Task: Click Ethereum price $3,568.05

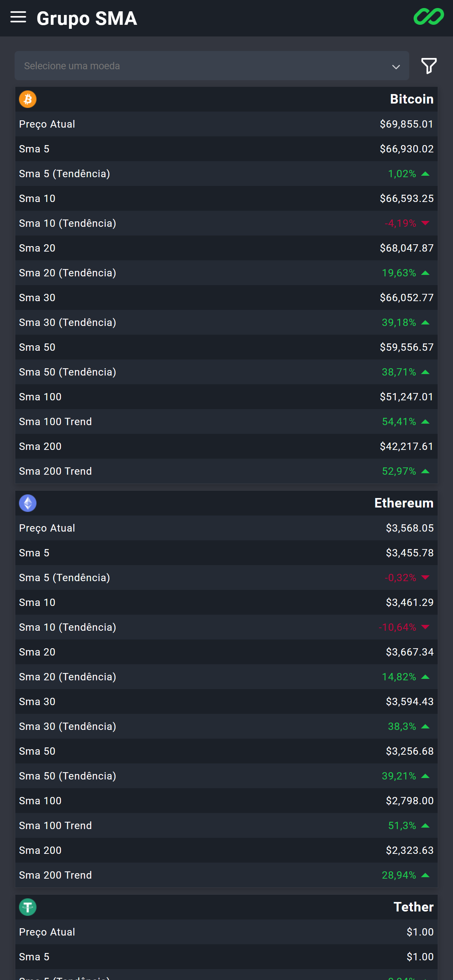Action: [410, 528]
